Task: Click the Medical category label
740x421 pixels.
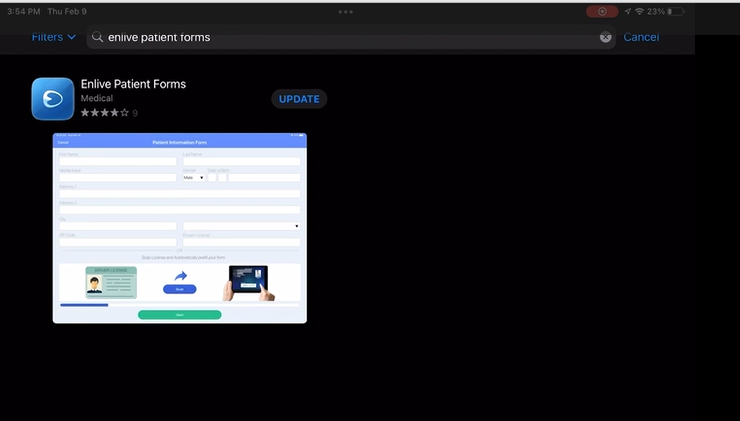Action: pos(97,98)
